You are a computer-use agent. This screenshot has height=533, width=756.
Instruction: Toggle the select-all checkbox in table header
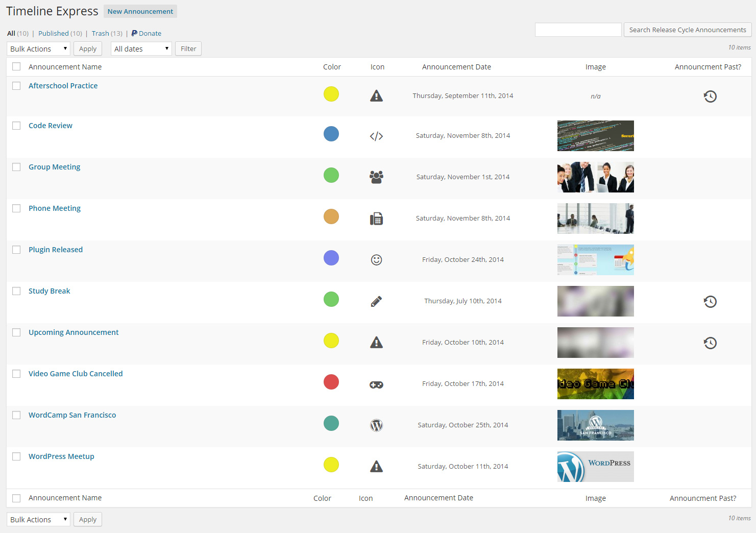[16, 67]
